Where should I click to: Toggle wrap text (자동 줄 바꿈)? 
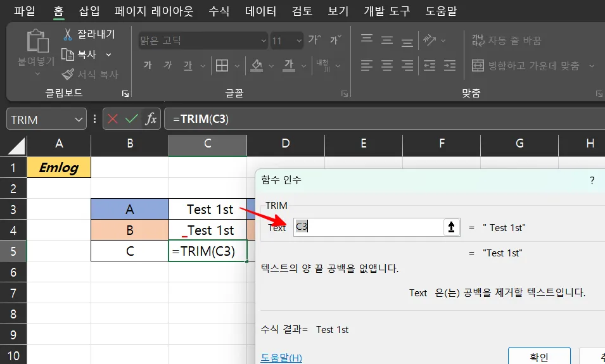[506, 40]
